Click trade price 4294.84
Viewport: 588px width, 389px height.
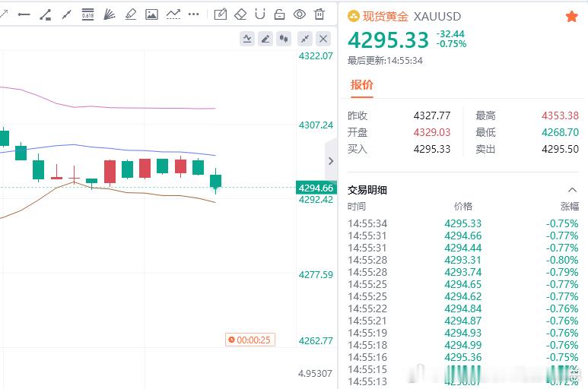462,309
